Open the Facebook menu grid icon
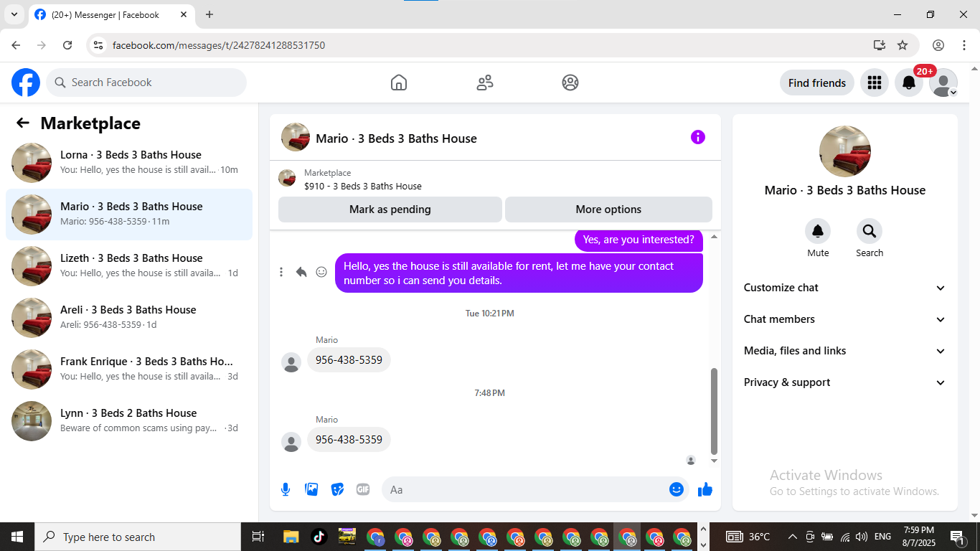The width and height of the screenshot is (980, 551). coord(874,83)
